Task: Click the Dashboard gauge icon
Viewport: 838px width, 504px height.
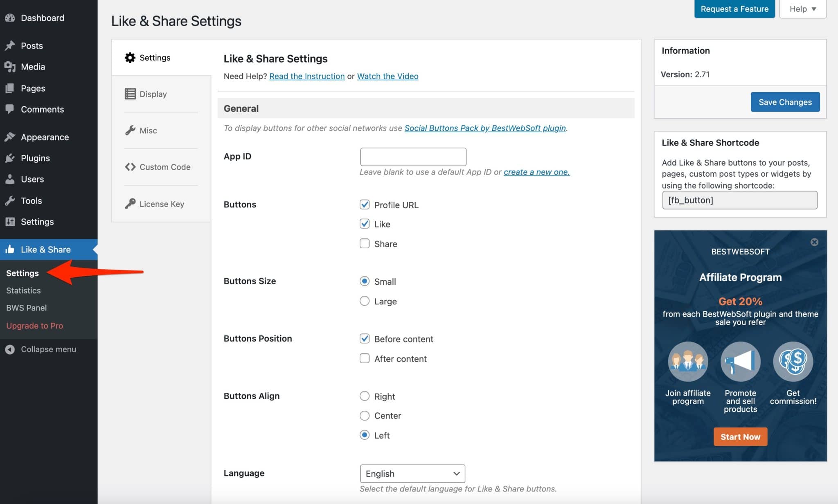Action: coord(10,18)
